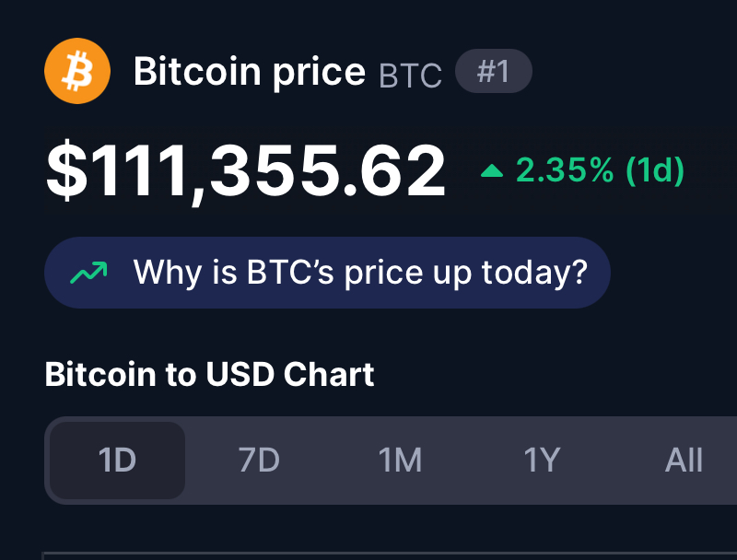Click the word USD in chart heading
Screen dimensions: 737x560
coord(240,375)
